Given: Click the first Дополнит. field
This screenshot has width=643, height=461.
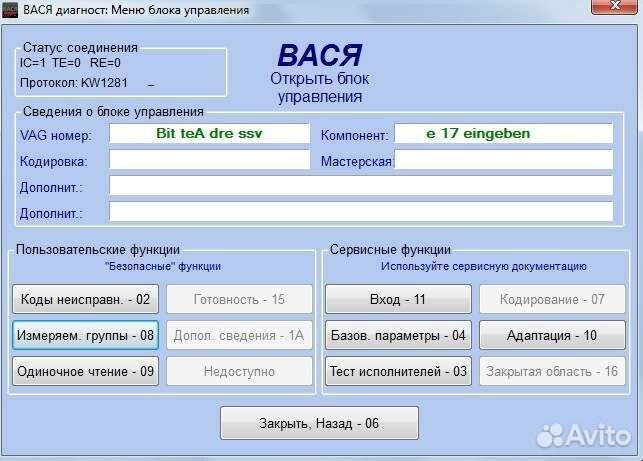Looking at the screenshot, I should [x=361, y=186].
